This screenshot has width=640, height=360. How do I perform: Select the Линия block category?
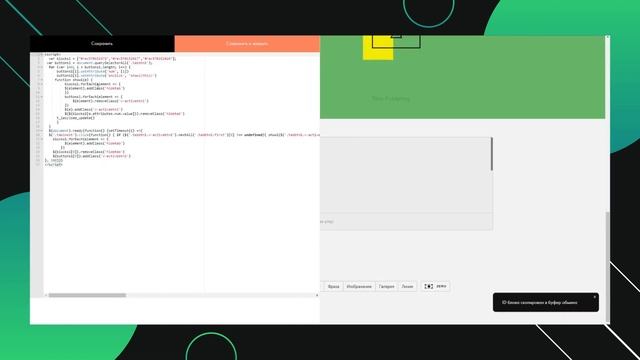407,287
